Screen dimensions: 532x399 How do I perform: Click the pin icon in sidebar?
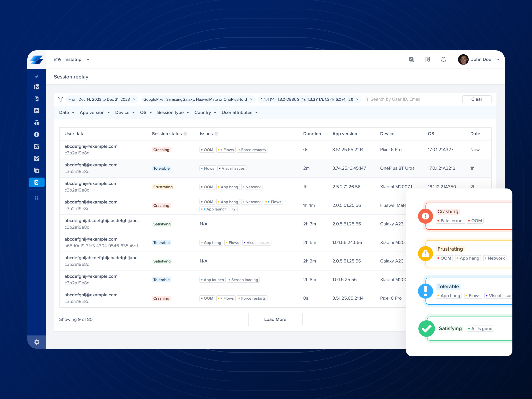(x=36, y=77)
